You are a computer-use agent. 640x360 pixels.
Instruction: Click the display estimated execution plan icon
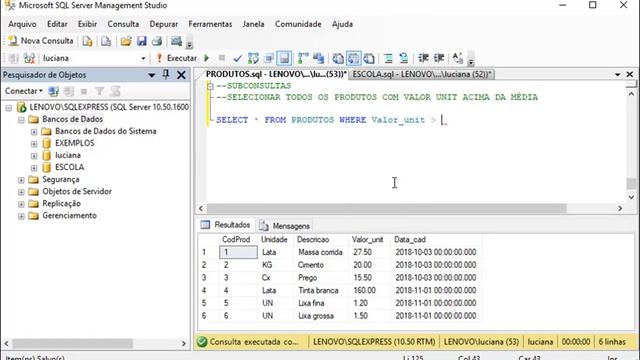(x=253, y=58)
